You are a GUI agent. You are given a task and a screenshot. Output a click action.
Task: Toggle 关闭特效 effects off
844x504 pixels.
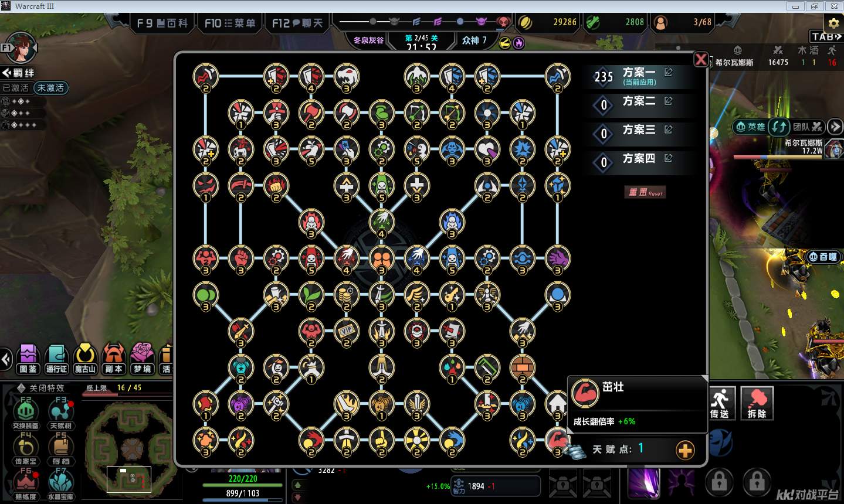tap(42, 388)
